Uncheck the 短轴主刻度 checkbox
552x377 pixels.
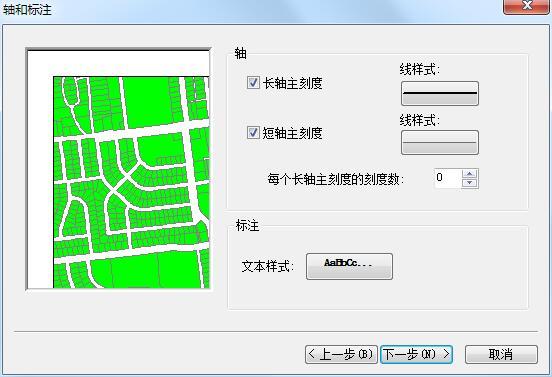pyautogui.click(x=253, y=133)
